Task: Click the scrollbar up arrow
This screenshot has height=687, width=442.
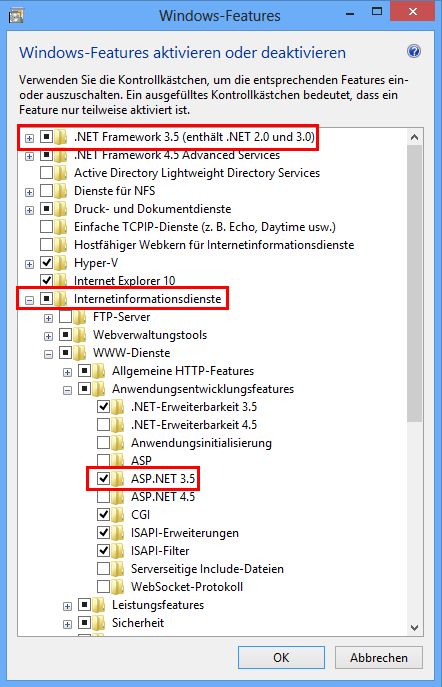Action: coord(414,137)
